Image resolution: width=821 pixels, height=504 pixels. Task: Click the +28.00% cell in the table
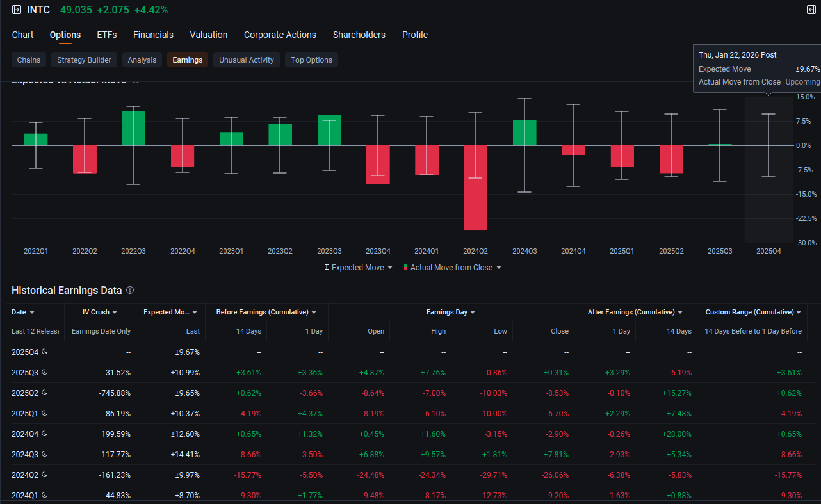coord(678,434)
